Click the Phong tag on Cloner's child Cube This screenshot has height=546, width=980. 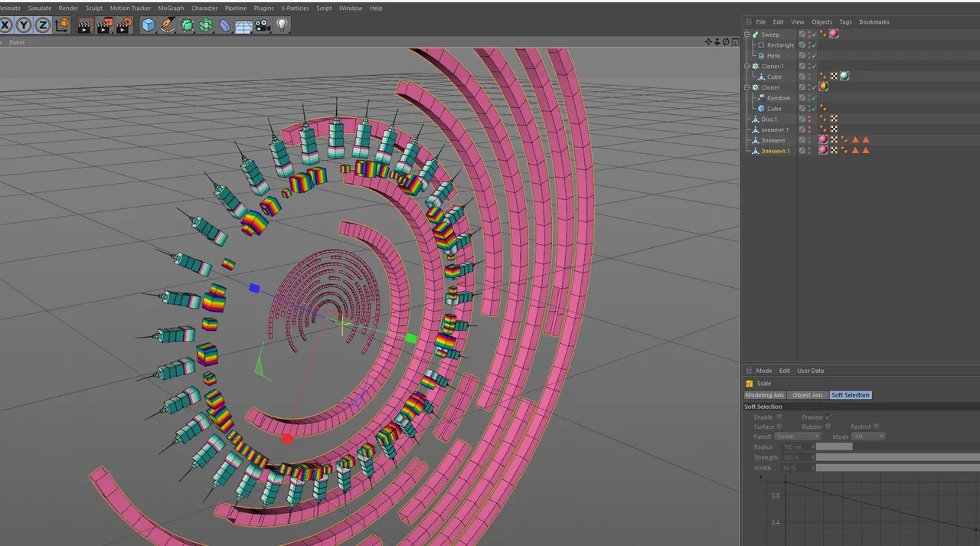click(x=823, y=109)
